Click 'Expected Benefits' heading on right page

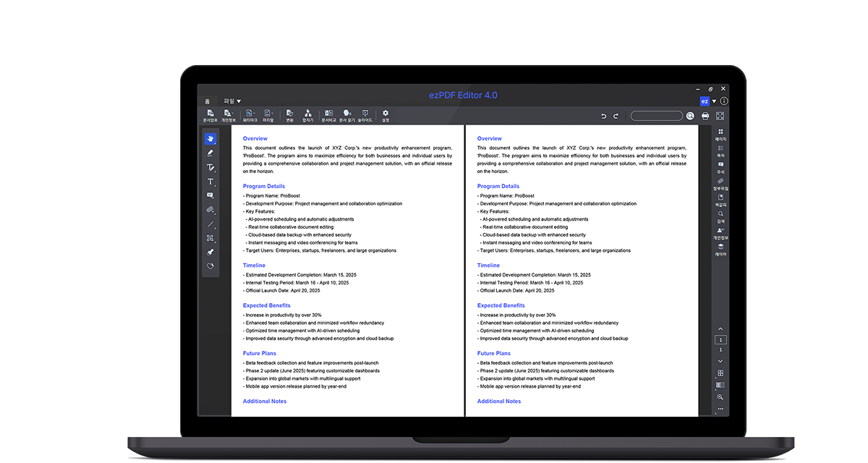(x=501, y=305)
